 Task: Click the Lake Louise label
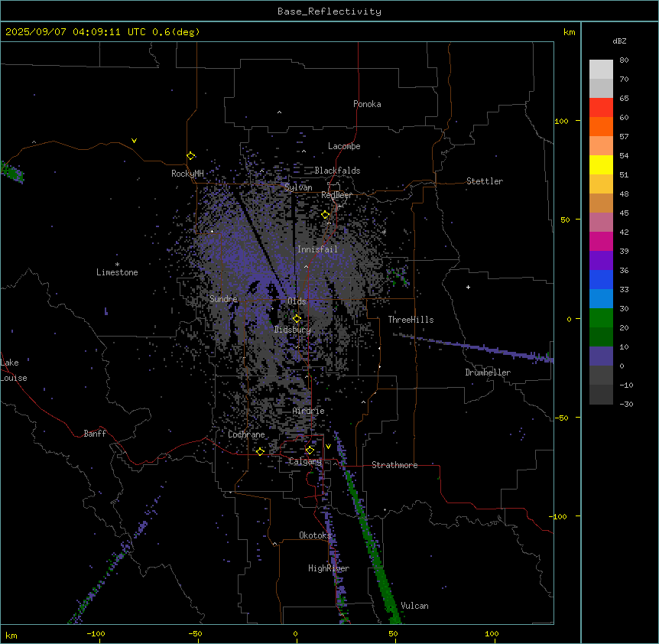pyautogui.click(x=14, y=370)
